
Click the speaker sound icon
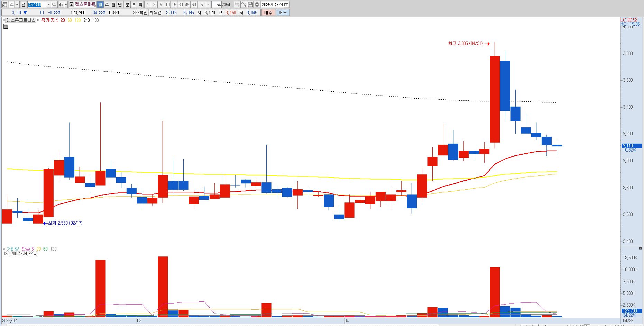(61, 4)
